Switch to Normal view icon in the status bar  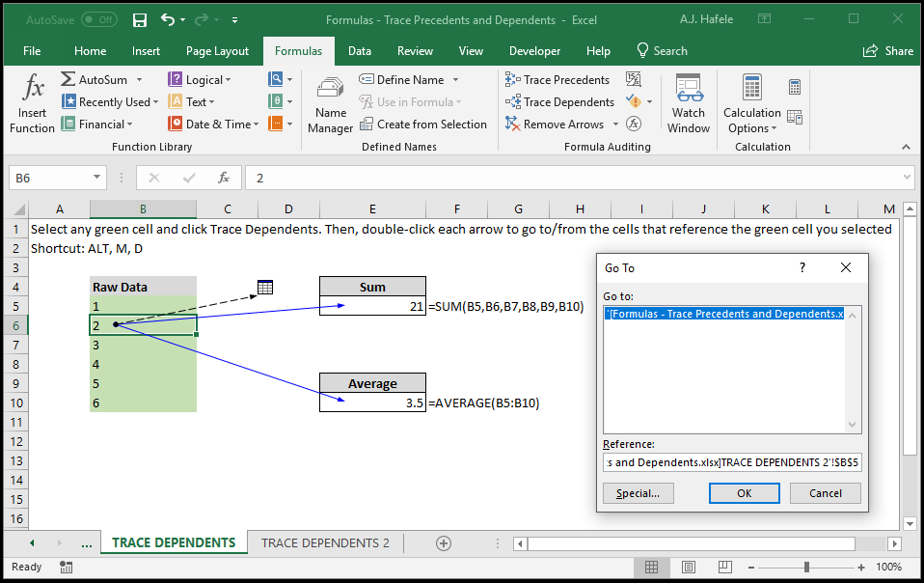[x=651, y=568]
